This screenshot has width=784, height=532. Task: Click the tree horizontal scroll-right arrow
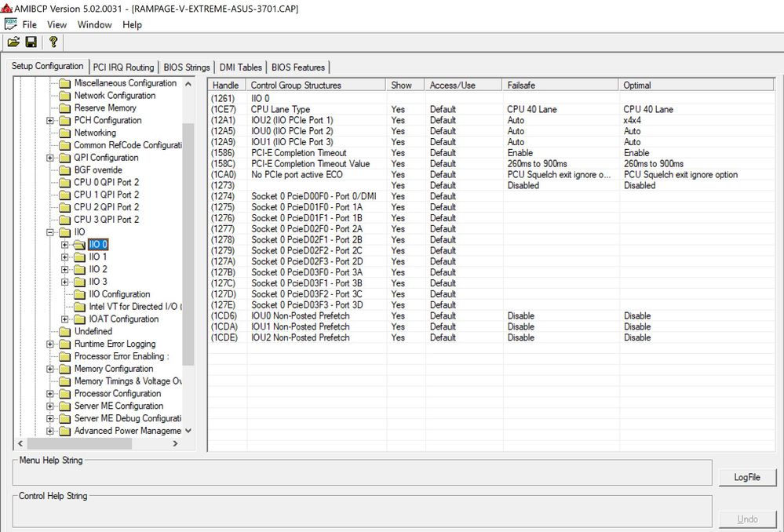(x=175, y=443)
